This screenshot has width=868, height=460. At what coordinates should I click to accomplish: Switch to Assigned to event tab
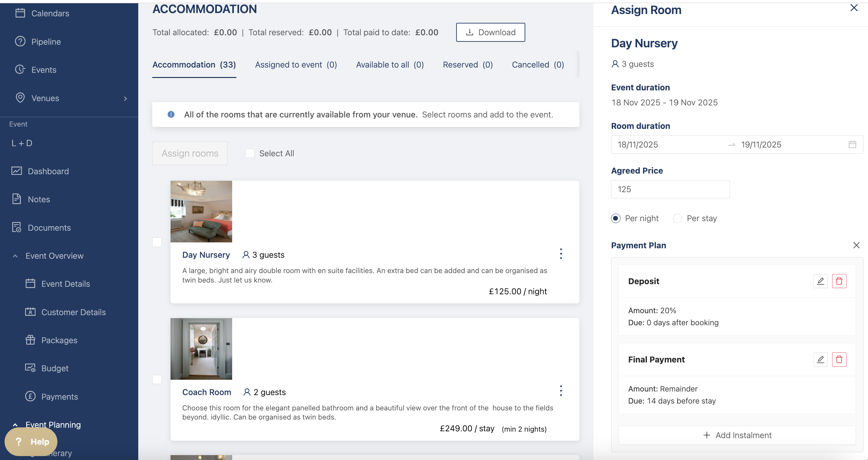pos(295,65)
